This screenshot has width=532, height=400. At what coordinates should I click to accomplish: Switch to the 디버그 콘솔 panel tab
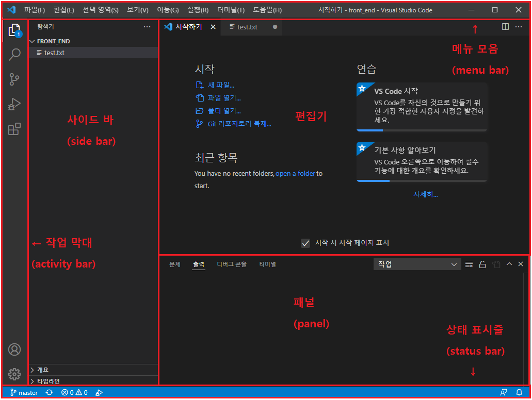tap(232, 264)
